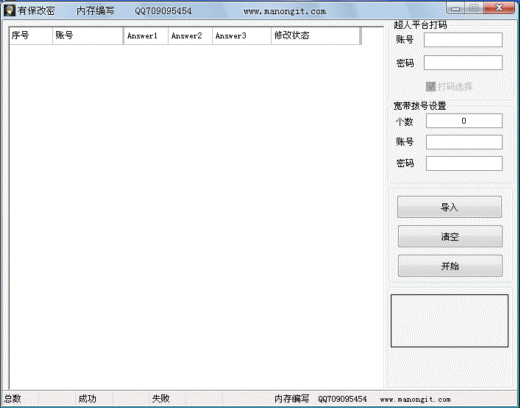The image size is (520, 408).
Task: Click www.manongit.com in the status bar
Action: tap(415, 399)
